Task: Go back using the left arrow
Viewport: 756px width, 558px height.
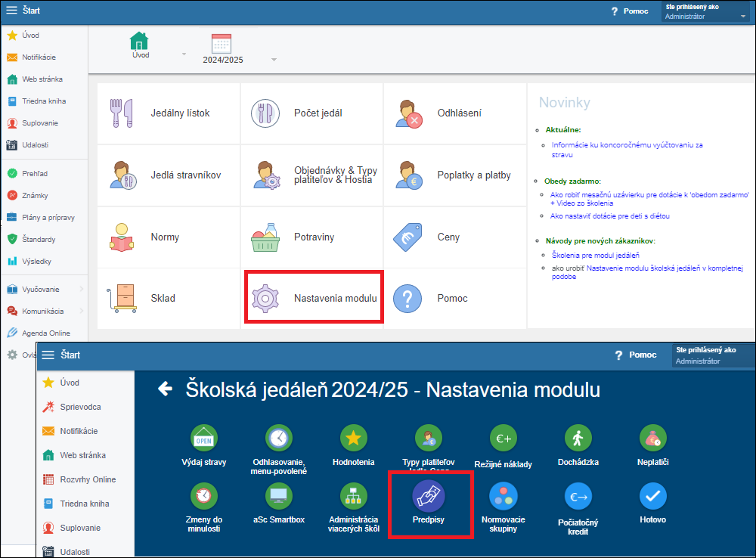Action: 165,389
